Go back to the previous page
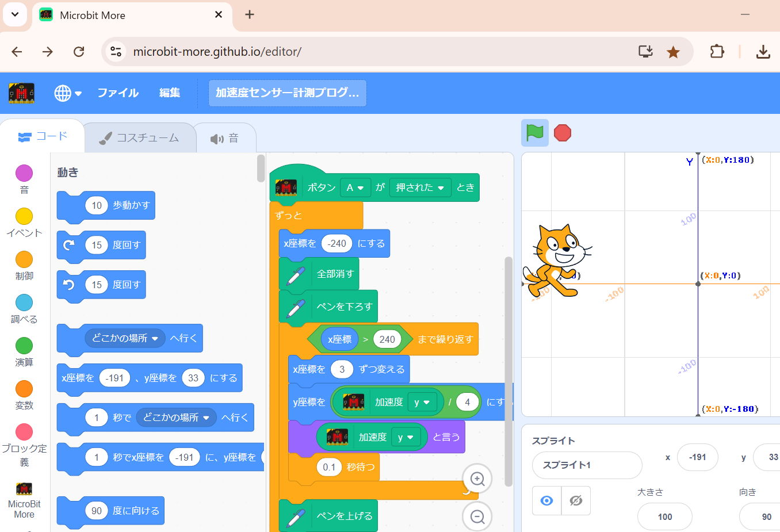 [17, 52]
